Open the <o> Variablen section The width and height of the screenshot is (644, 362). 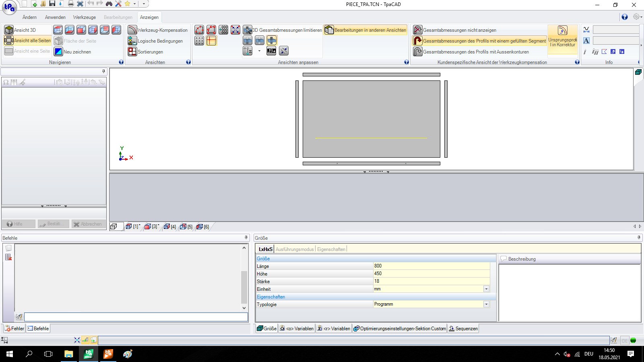point(297,329)
